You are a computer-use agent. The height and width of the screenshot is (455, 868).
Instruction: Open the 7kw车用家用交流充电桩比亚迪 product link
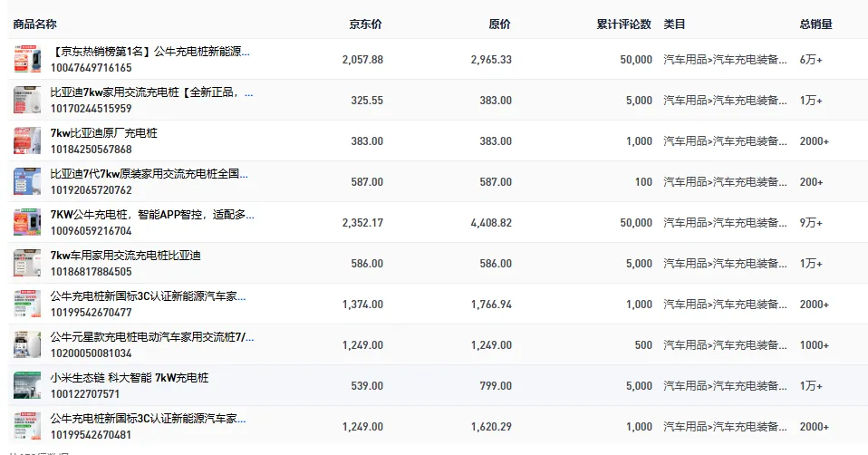(x=126, y=256)
